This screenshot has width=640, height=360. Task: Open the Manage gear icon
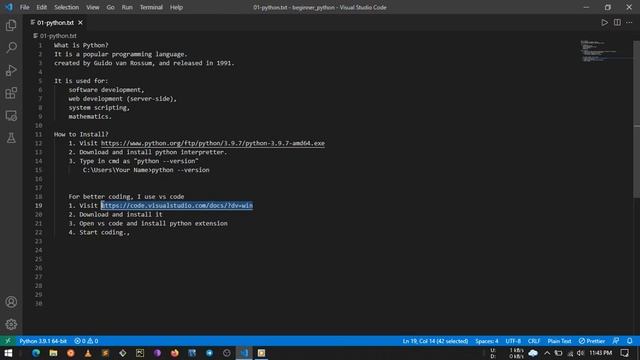pyautogui.click(x=11, y=324)
